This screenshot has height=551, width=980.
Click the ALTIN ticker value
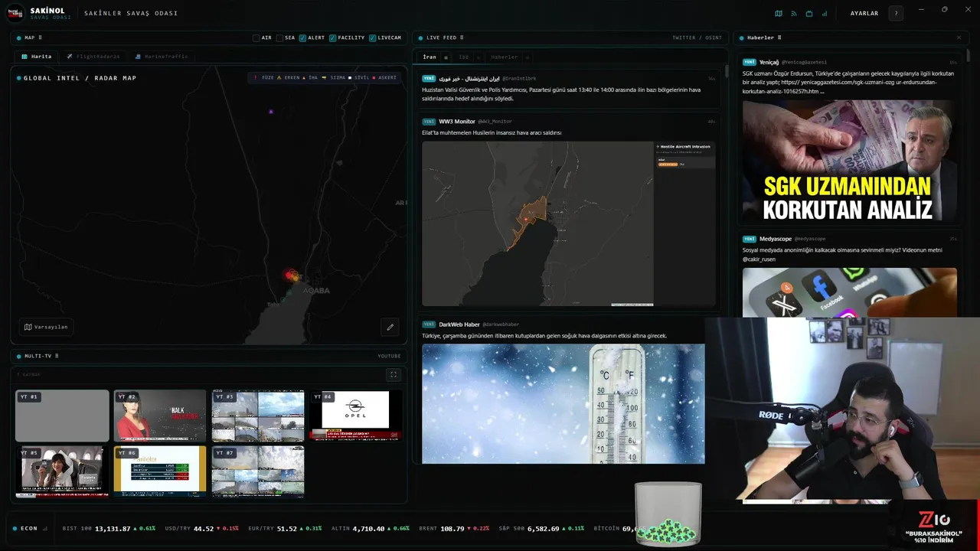point(368,528)
